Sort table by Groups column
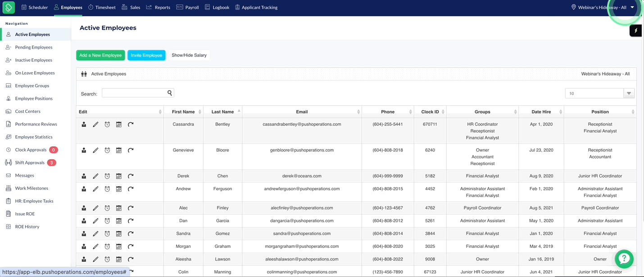 point(482,112)
